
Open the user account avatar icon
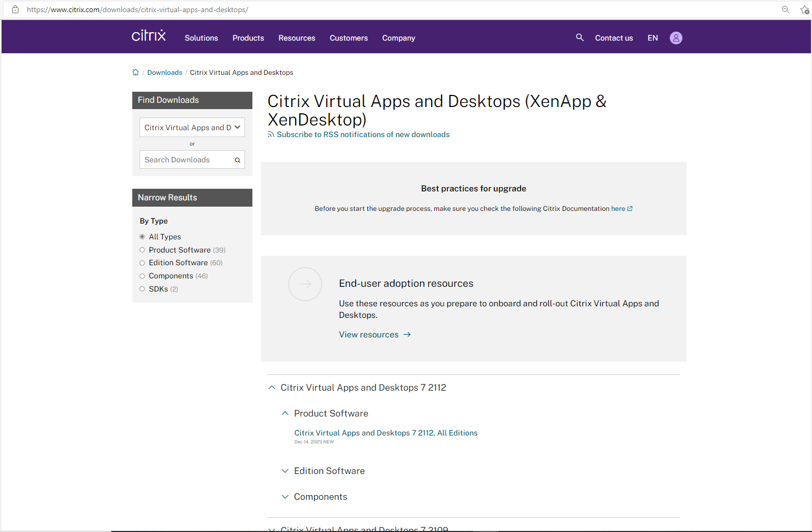(676, 38)
